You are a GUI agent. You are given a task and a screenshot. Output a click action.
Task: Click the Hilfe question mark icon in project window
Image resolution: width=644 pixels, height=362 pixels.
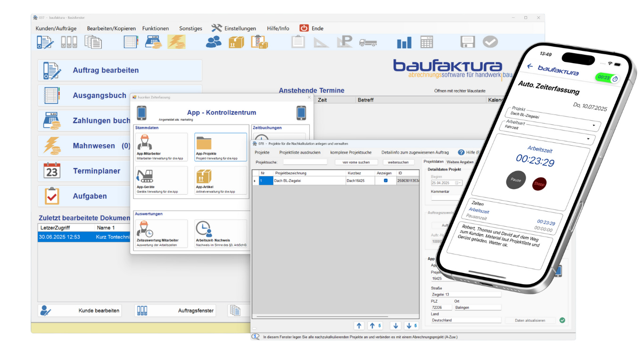tap(461, 152)
